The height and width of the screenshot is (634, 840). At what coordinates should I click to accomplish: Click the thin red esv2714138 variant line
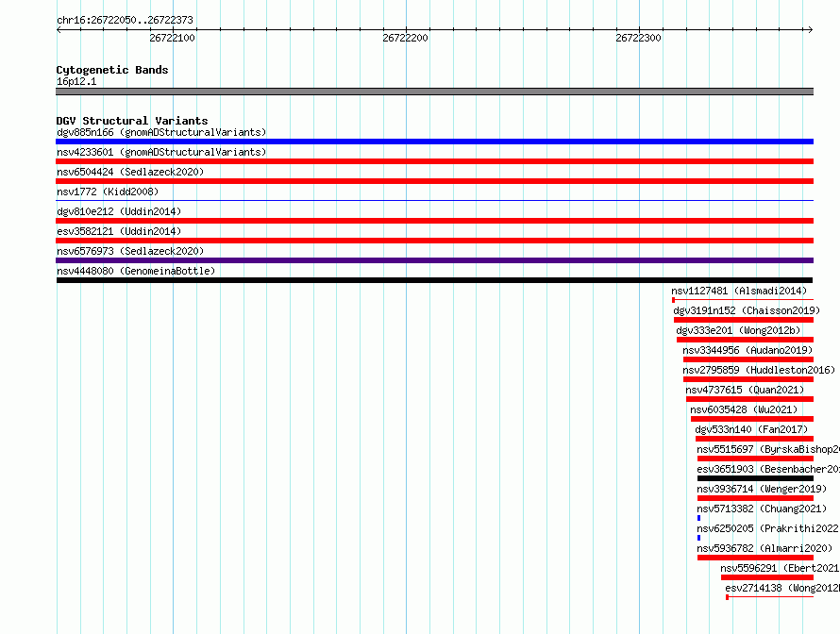click(x=770, y=597)
